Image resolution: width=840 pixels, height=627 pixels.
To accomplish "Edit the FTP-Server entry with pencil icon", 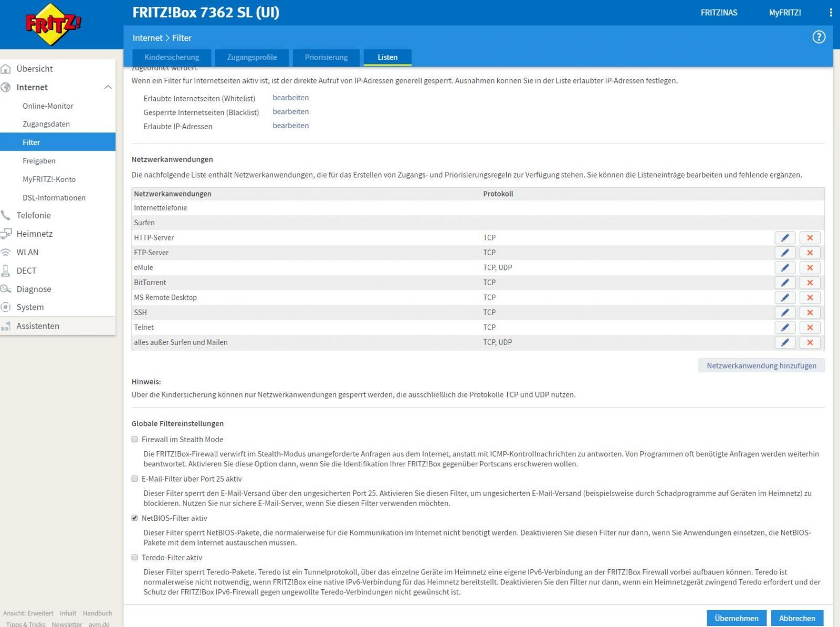I will [x=785, y=253].
